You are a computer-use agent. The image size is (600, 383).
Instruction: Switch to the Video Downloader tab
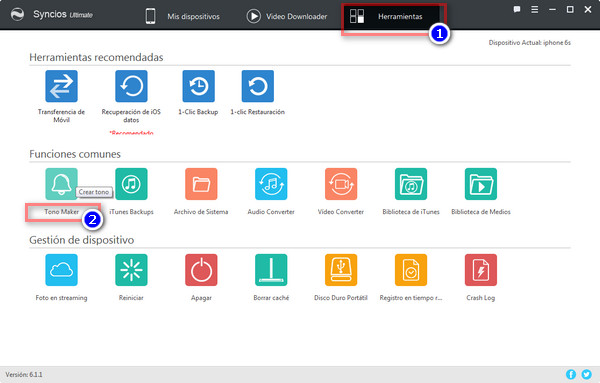[x=287, y=16]
